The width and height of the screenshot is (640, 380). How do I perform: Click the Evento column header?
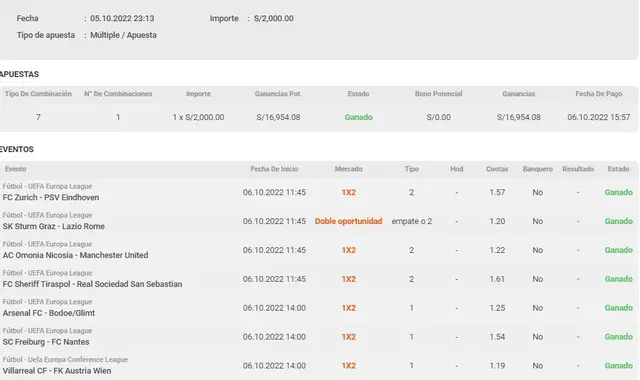(16, 169)
